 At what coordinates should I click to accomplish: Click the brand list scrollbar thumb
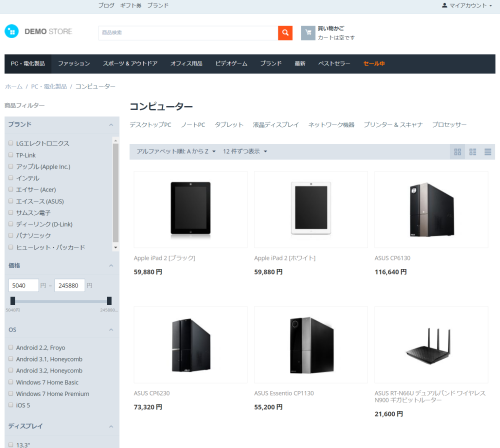click(x=116, y=193)
